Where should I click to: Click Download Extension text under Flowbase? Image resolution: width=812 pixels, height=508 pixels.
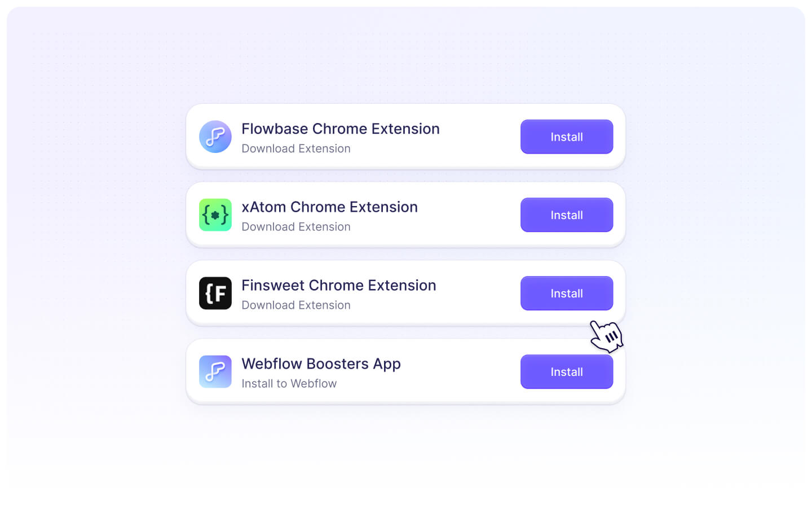pyautogui.click(x=296, y=148)
